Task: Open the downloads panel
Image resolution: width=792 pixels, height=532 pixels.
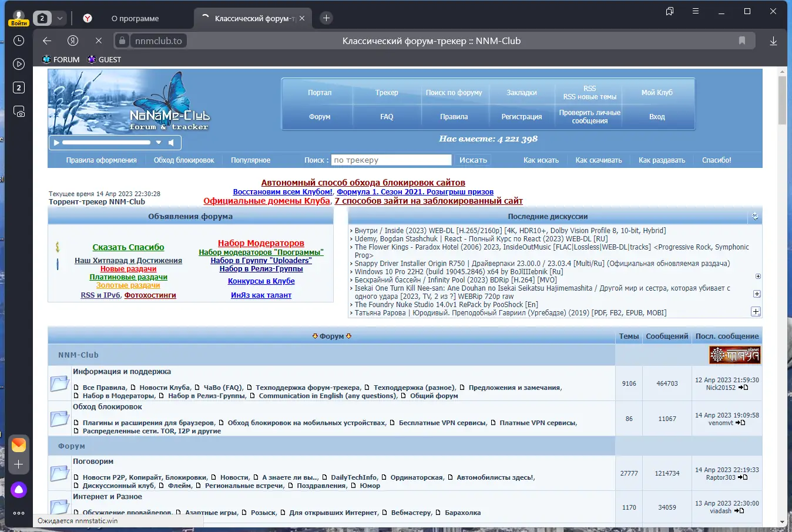Action: (x=773, y=41)
